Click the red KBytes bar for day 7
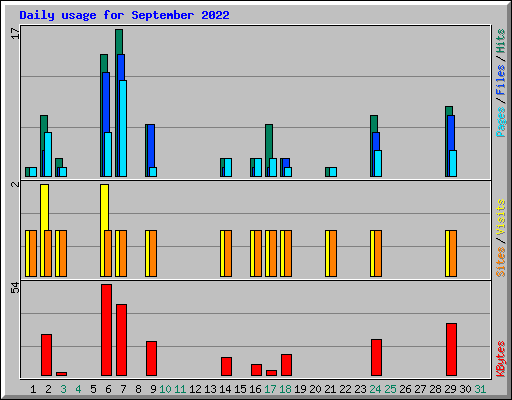Screen dimensions: 512x400 pos(121,340)
